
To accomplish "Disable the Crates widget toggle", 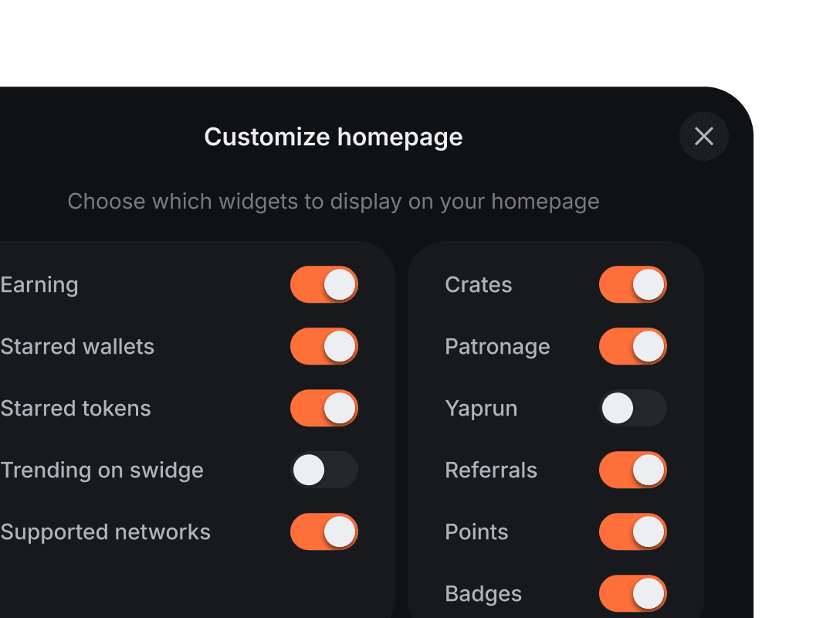I will pyautogui.click(x=632, y=284).
